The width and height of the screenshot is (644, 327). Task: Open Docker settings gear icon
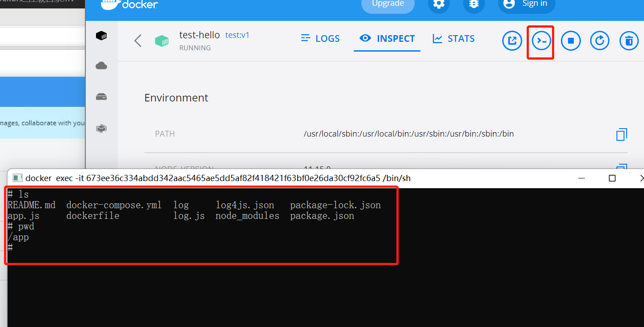(x=439, y=4)
